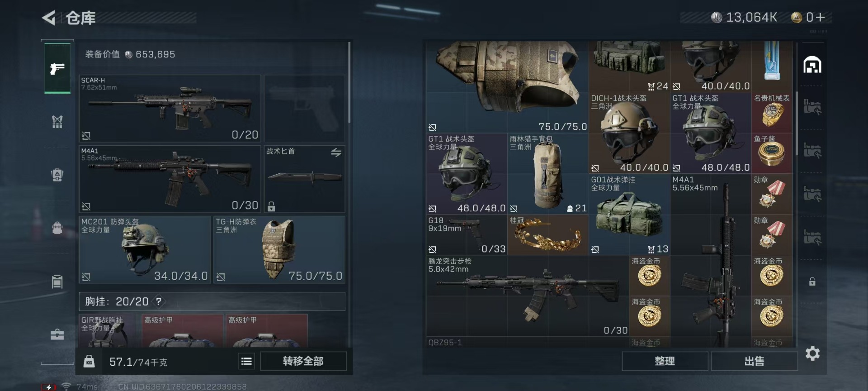Select the SCAR-H rifle slot

[170, 109]
